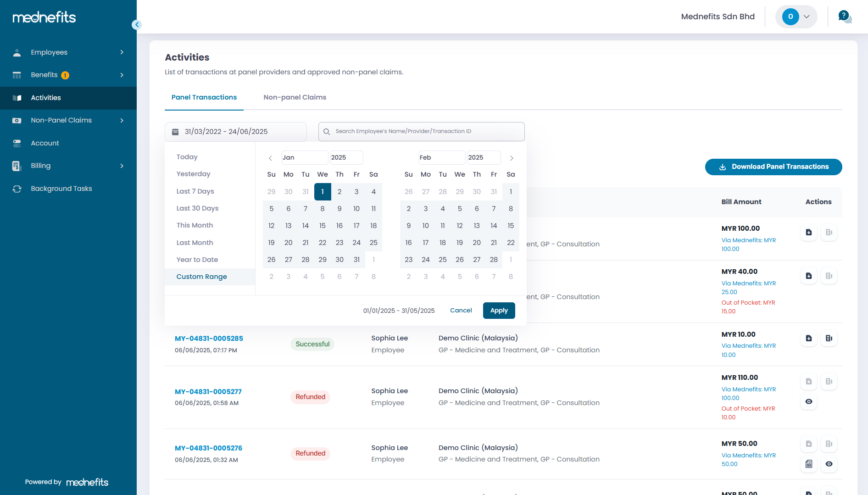868x495 pixels.
Task: Open calculator icon for MYR 50.00 row
Action: click(x=809, y=464)
